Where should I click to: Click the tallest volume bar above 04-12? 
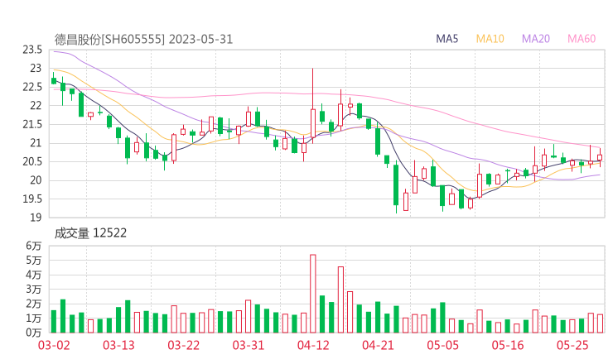[313, 294]
